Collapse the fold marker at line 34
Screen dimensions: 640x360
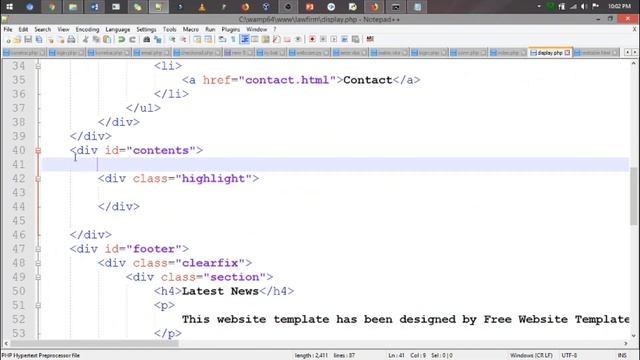coord(38,66)
